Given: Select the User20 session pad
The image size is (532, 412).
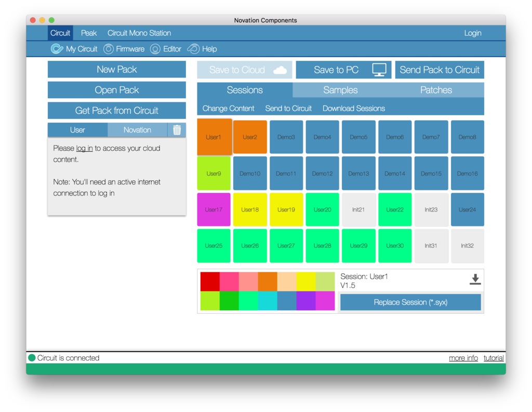Looking at the screenshot, I should click(x=322, y=210).
